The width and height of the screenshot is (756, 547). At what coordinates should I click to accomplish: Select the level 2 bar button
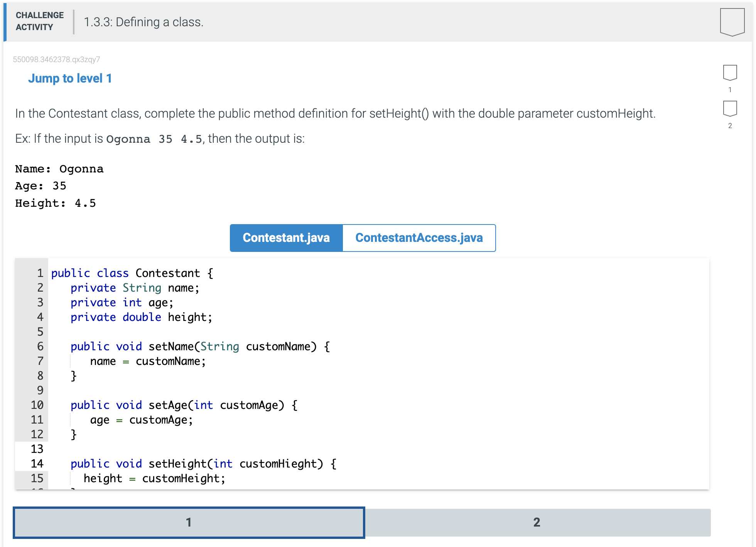pyautogui.click(x=537, y=522)
